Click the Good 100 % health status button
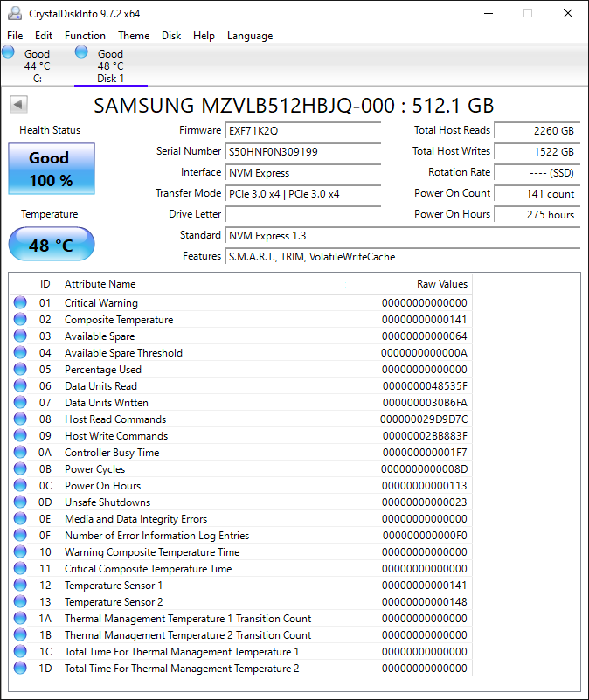The height and width of the screenshot is (700, 589). click(51, 169)
